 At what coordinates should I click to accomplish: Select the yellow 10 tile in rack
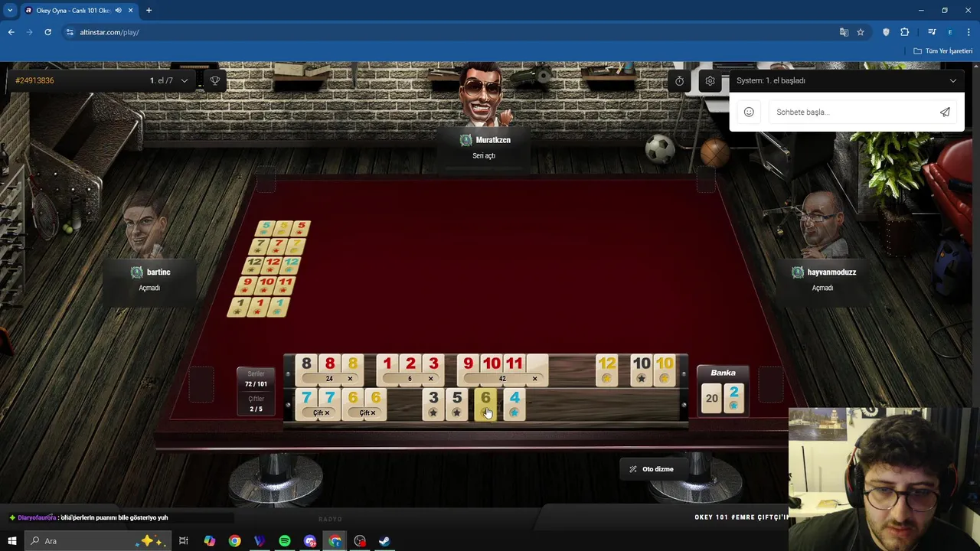tap(665, 370)
